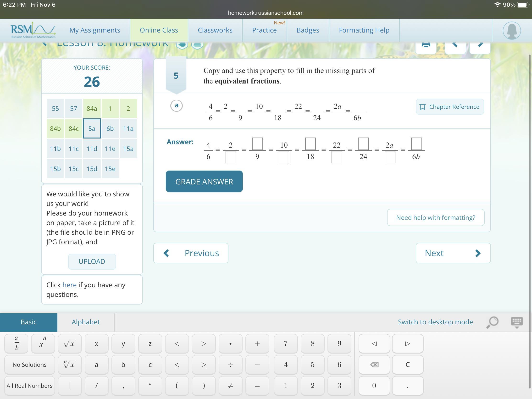Viewport: 532px width, 399px height.
Task: Move cursor right with arrow key
Action: (407, 344)
